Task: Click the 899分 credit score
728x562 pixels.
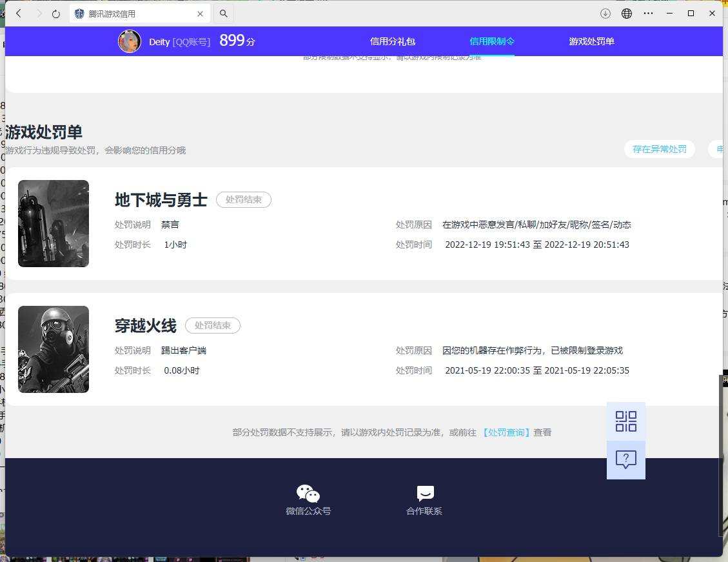Action: [237, 41]
